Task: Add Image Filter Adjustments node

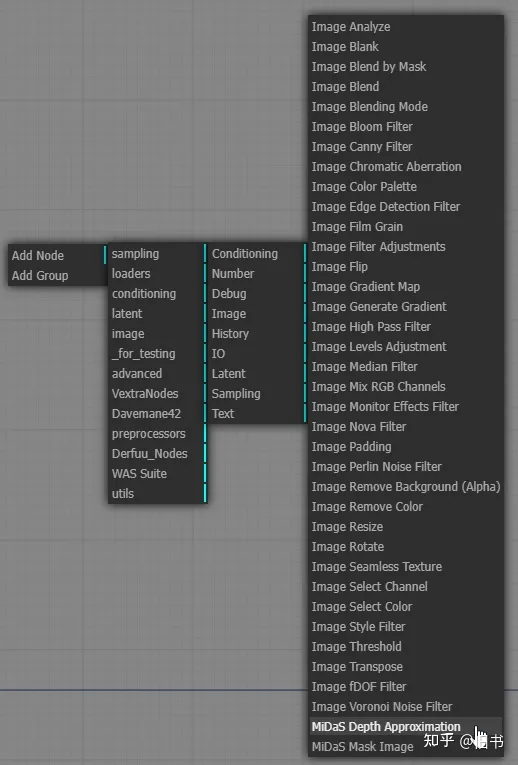Action: click(406, 247)
